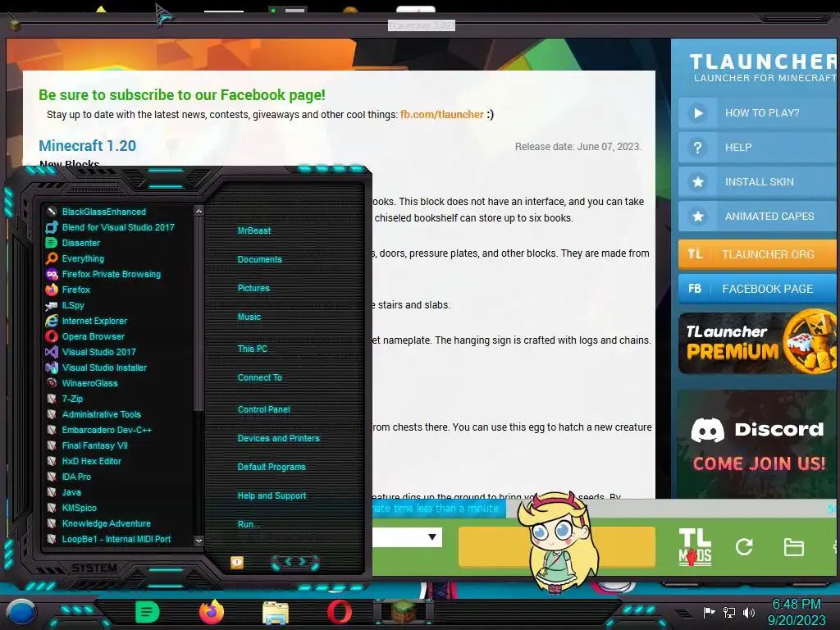
Task: Launch Visual Studio 2017
Action: tap(91, 352)
